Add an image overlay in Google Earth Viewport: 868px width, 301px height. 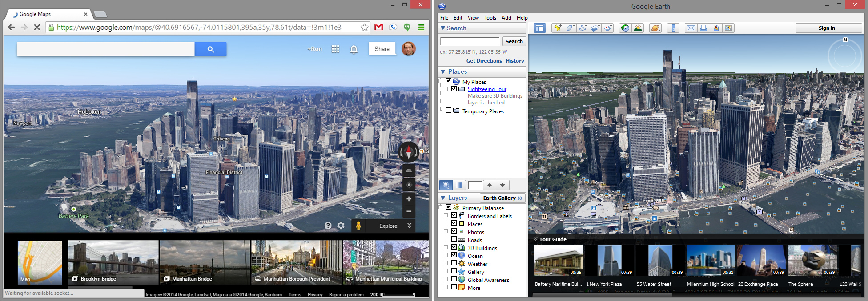595,28
